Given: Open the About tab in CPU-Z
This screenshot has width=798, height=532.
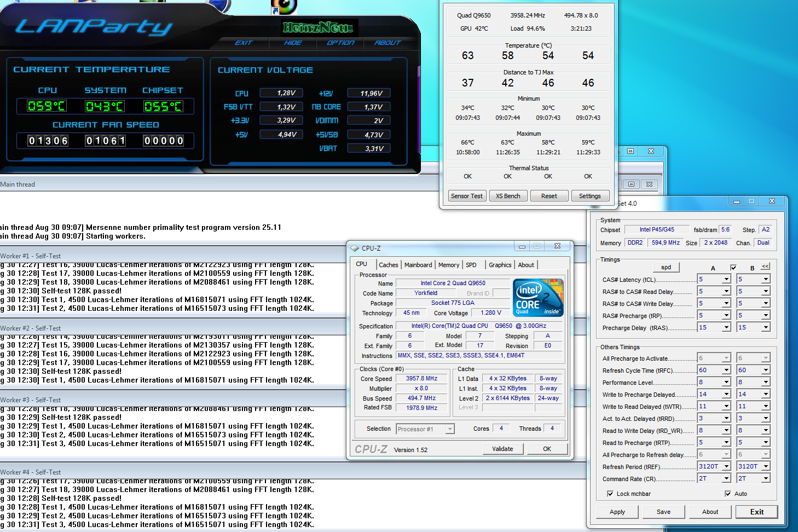Looking at the screenshot, I should tap(526, 265).
